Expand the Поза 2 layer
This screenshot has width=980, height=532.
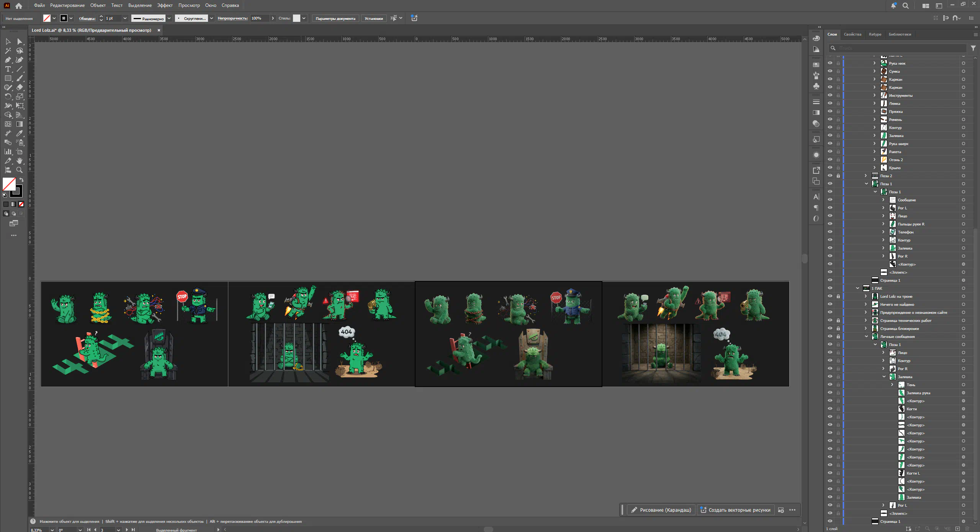tap(865, 176)
